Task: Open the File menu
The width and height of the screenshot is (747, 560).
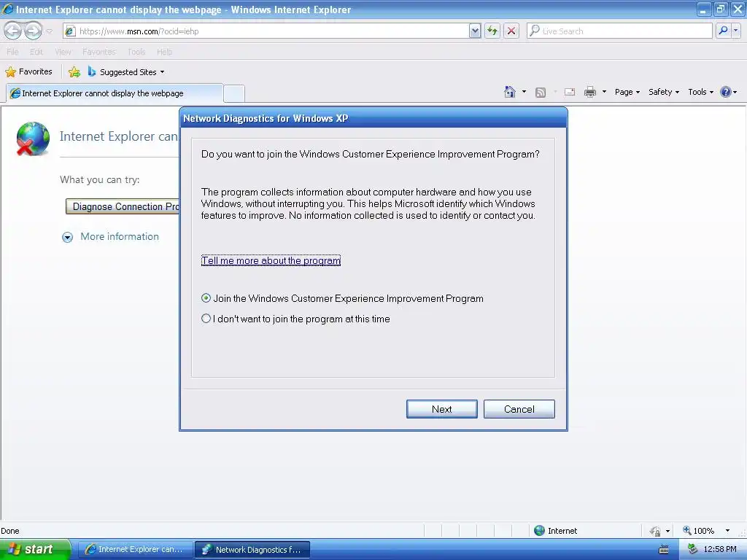Action: tap(13, 52)
